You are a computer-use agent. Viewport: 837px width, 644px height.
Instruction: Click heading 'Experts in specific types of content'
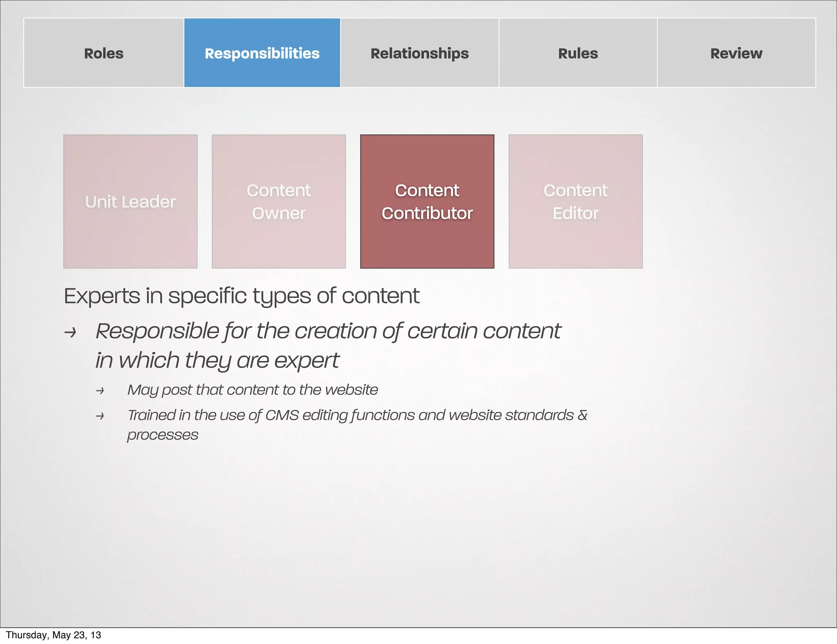point(242,296)
